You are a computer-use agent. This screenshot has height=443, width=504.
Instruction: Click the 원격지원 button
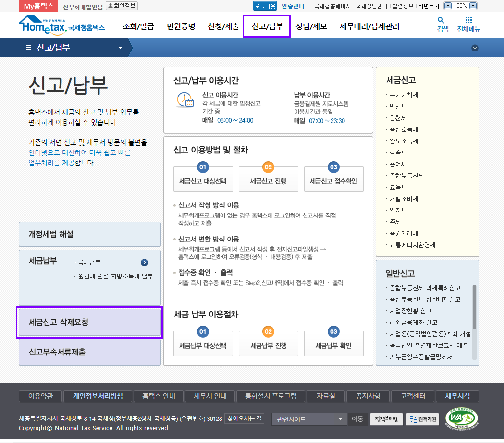tap(423, 419)
